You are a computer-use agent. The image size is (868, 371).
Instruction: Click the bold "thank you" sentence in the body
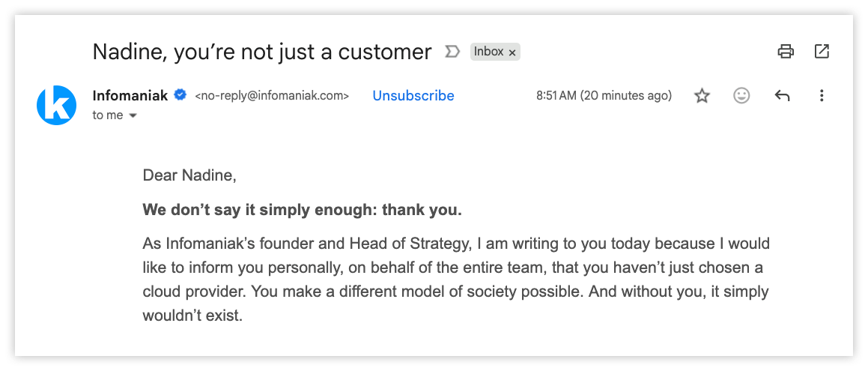tap(303, 210)
